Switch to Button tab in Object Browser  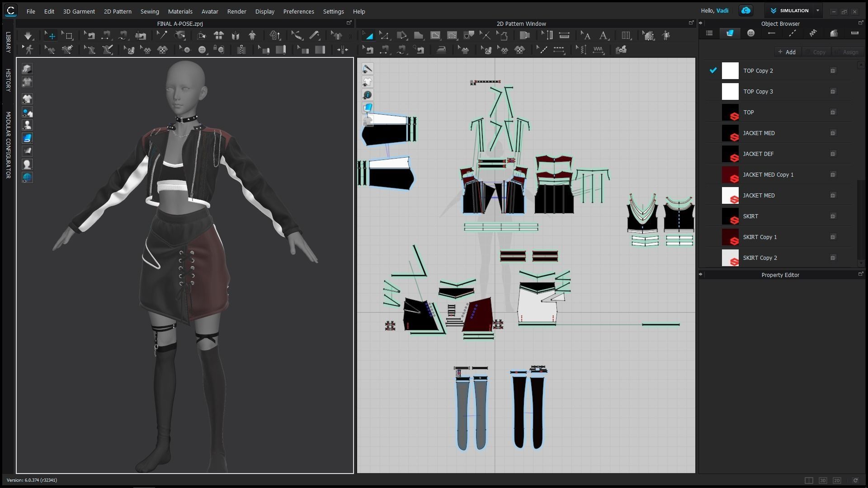tap(751, 33)
